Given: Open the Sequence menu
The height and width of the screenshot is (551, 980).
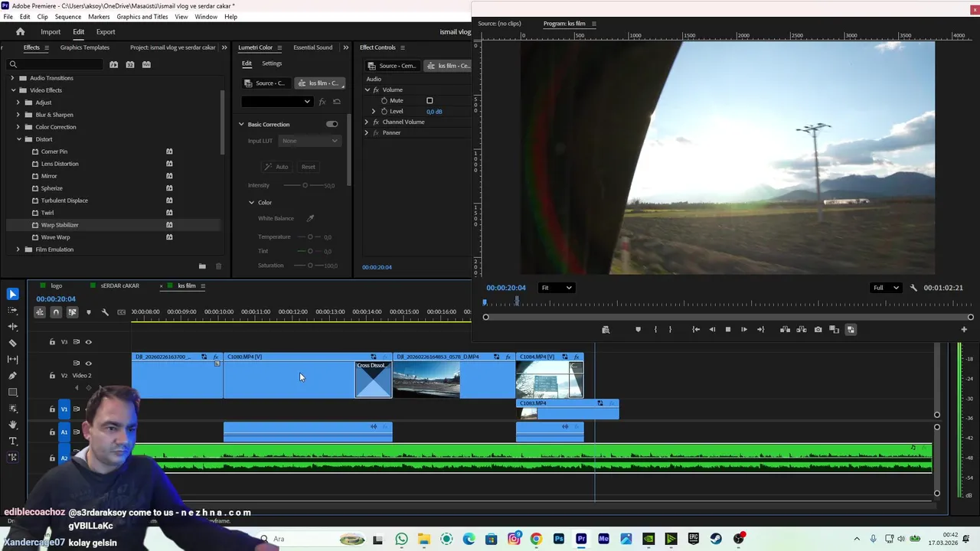Looking at the screenshot, I should click(68, 17).
